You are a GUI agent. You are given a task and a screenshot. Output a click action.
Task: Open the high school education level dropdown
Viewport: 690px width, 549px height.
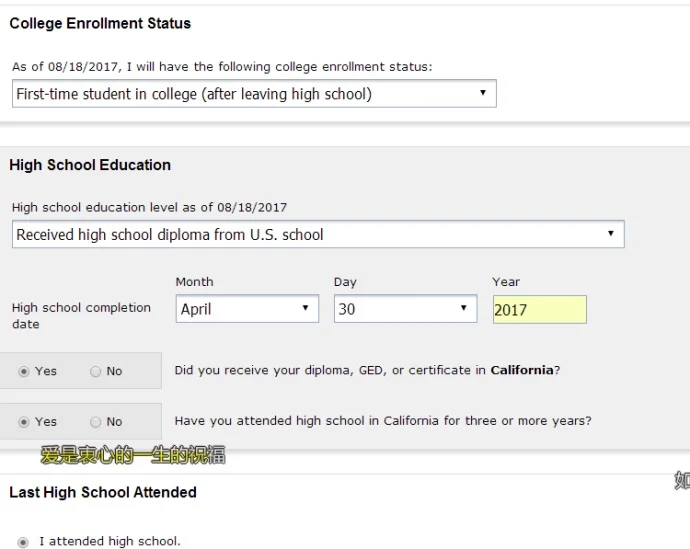pos(318,235)
